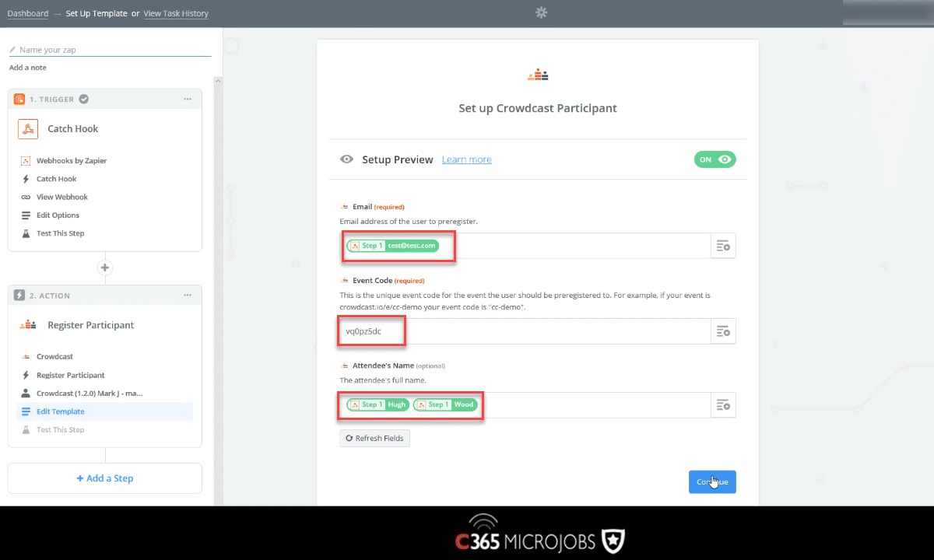Click the Zapier gear logo in top bar
This screenshot has height=560, width=934.
[542, 12]
